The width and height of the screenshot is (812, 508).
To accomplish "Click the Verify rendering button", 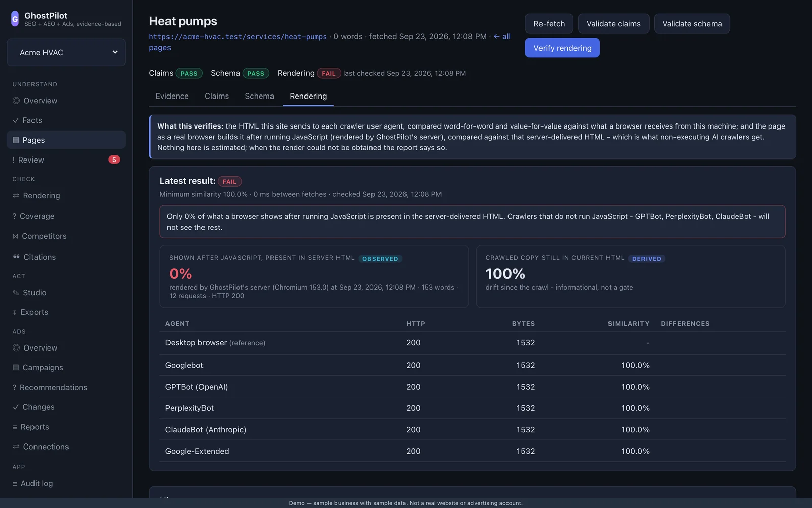I will pyautogui.click(x=562, y=48).
